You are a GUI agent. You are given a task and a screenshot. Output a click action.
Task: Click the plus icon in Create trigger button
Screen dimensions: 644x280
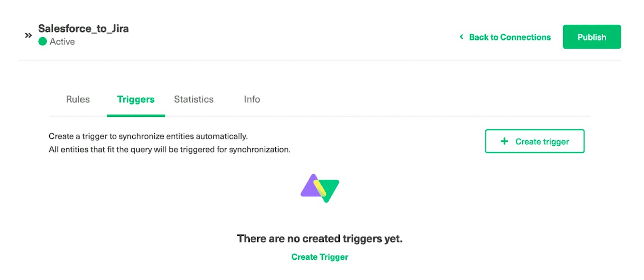[503, 141]
